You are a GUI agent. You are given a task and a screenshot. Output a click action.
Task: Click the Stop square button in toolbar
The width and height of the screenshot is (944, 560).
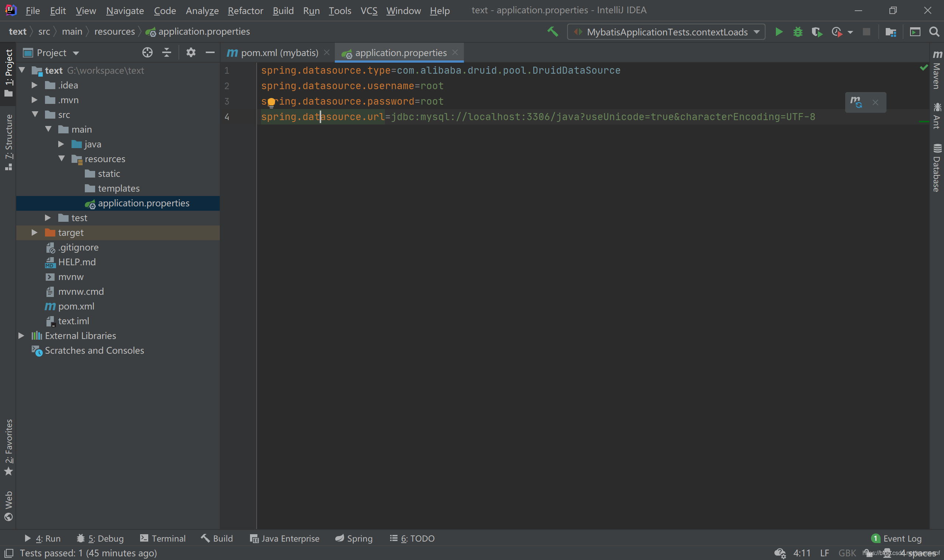pos(866,32)
